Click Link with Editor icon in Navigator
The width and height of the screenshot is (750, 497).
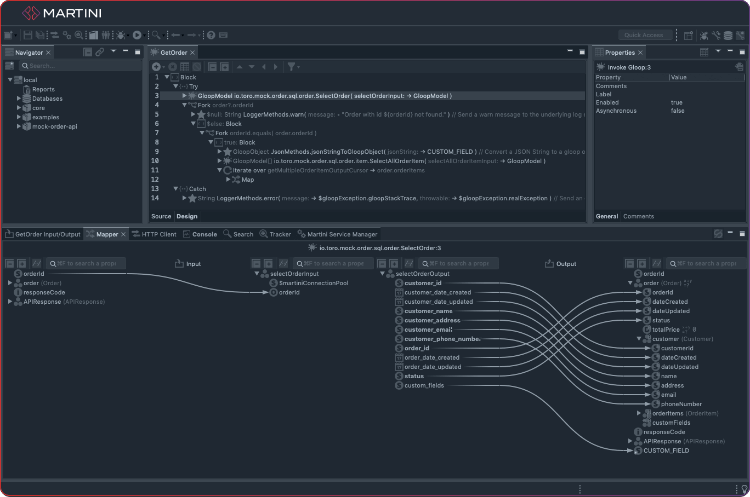[98, 51]
